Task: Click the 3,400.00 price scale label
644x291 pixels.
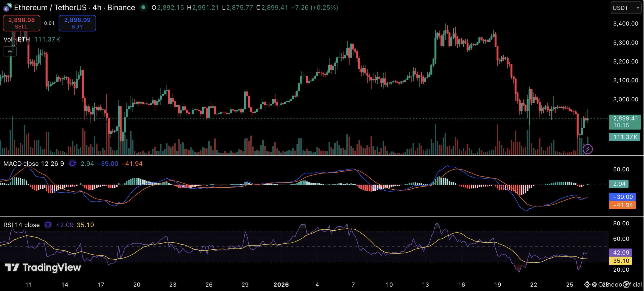Action: [x=625, y=24]
